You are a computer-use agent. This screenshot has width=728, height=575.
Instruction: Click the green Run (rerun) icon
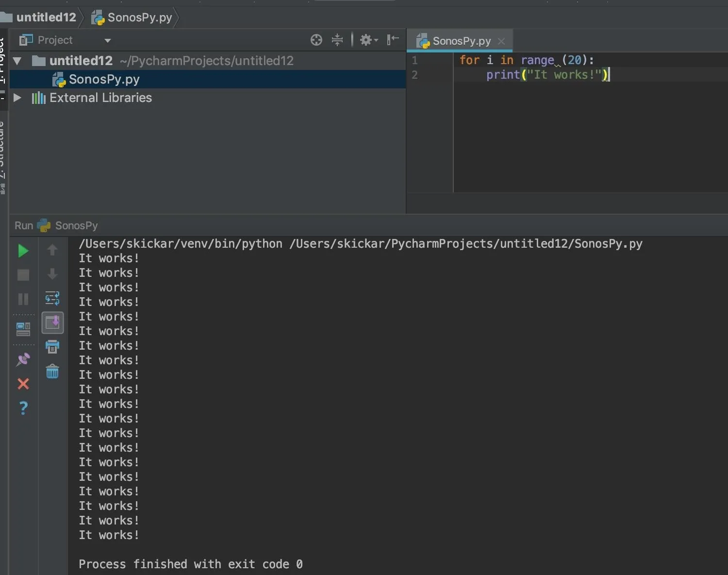point(23,251)
